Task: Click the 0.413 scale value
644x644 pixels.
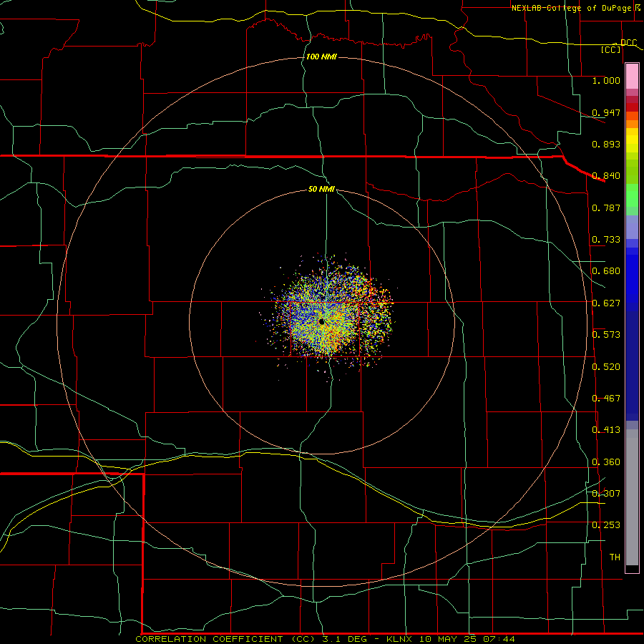Action: [x=606, y=430]
